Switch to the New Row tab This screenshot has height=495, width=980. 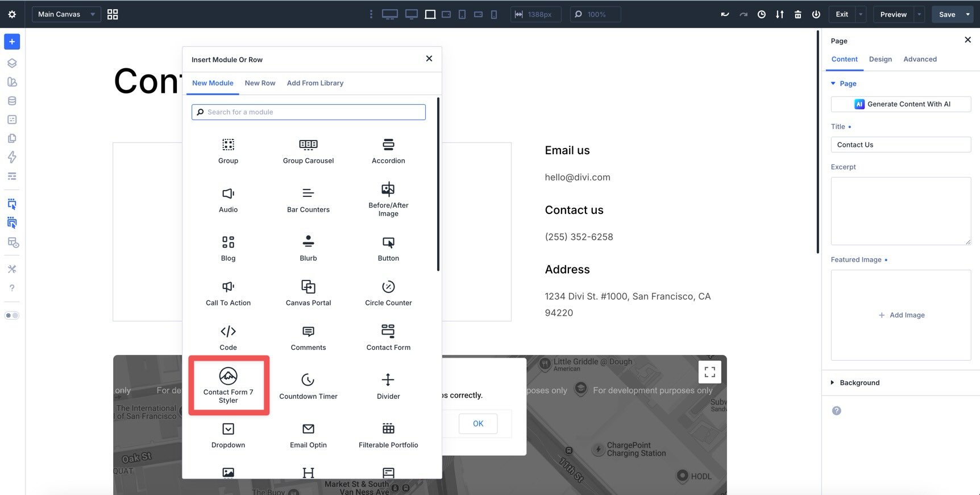260,83
